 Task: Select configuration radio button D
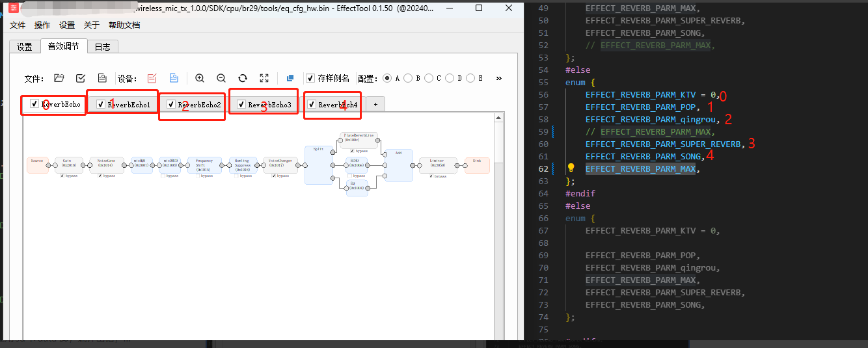pos(450,78)
